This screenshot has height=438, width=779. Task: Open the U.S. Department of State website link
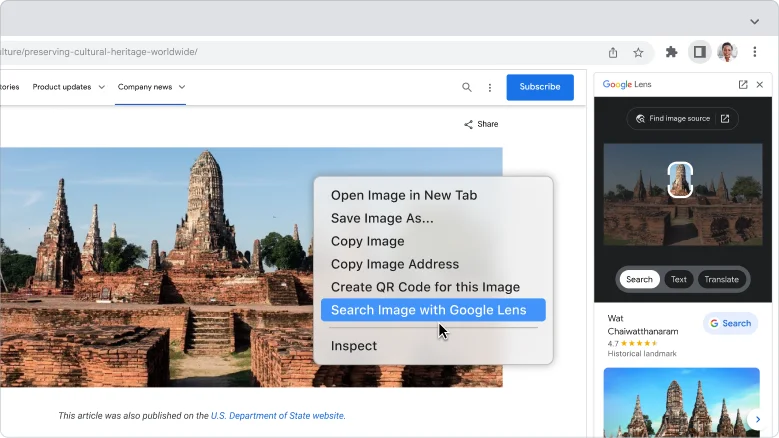277,416
